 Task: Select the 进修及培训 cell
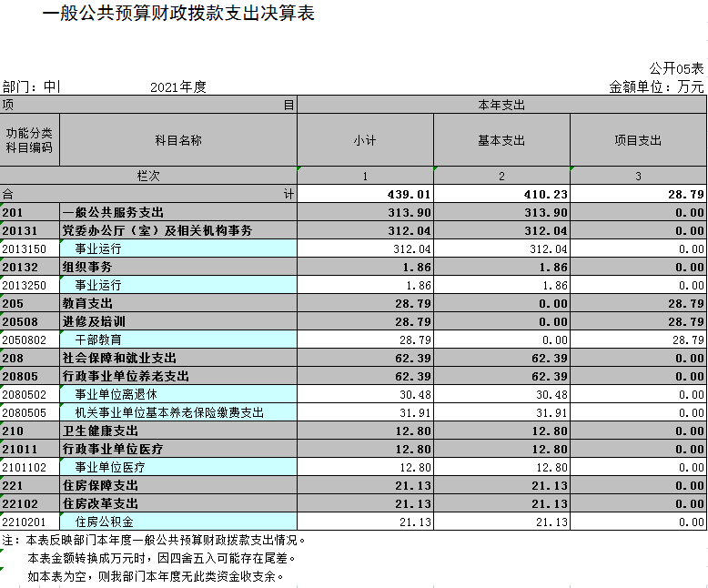178,321
